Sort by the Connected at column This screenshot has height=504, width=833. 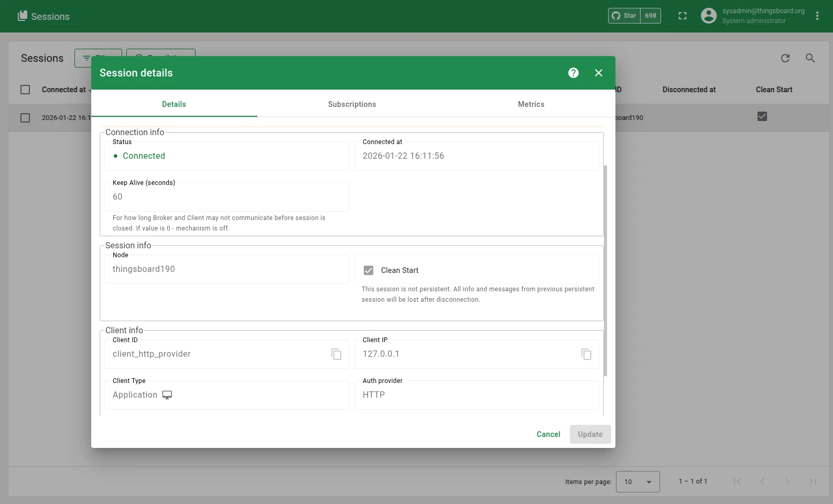pyautogui.click(x=63, y=90)
